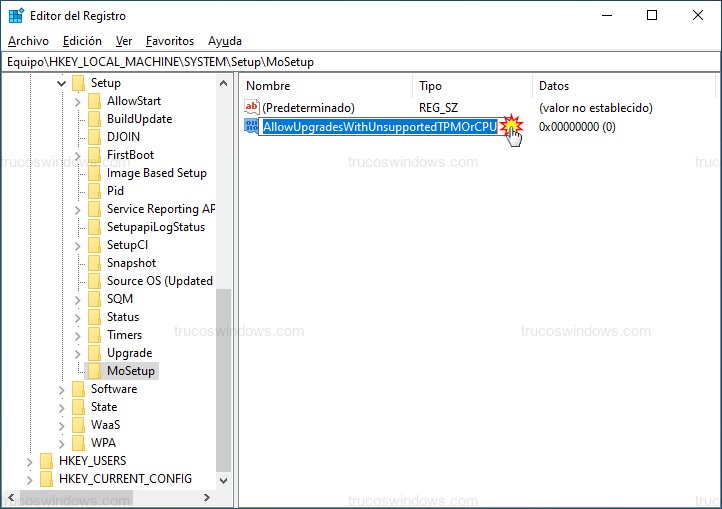Open the Archivo menu
722x509 pixels.
click(28, 41)
